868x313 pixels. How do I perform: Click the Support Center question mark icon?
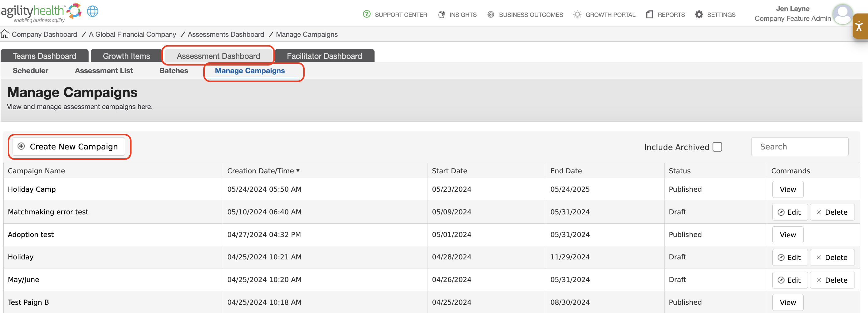(x=367, y=14)
